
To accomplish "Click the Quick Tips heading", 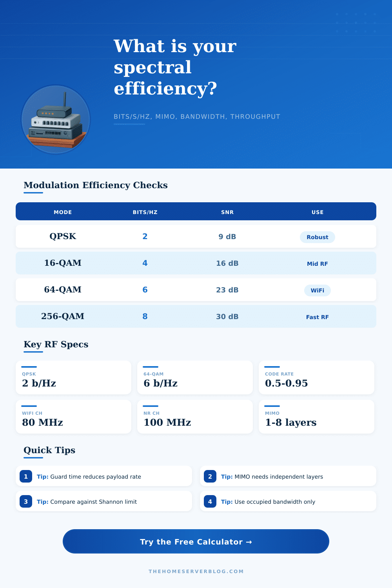I will pyautogui.click(x=49, y=450).
